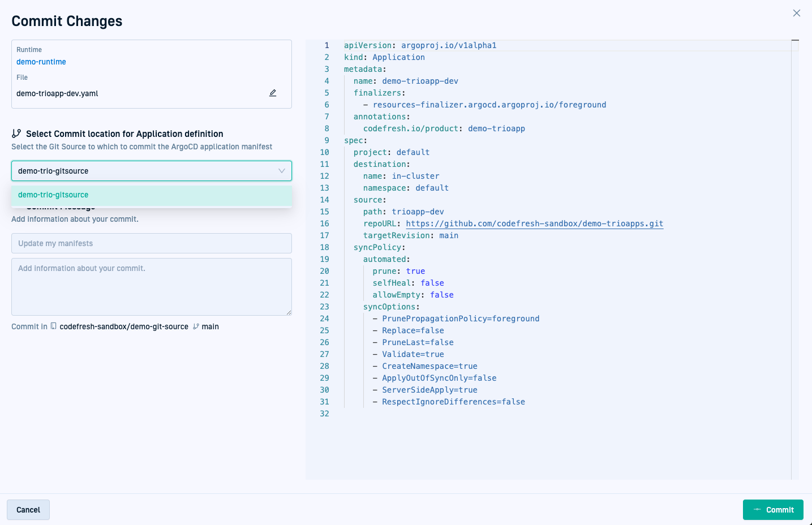The image size is (812, 525).
Task: Click the demo-trioapp-dev.yaml file name
Action: (57, 93)
